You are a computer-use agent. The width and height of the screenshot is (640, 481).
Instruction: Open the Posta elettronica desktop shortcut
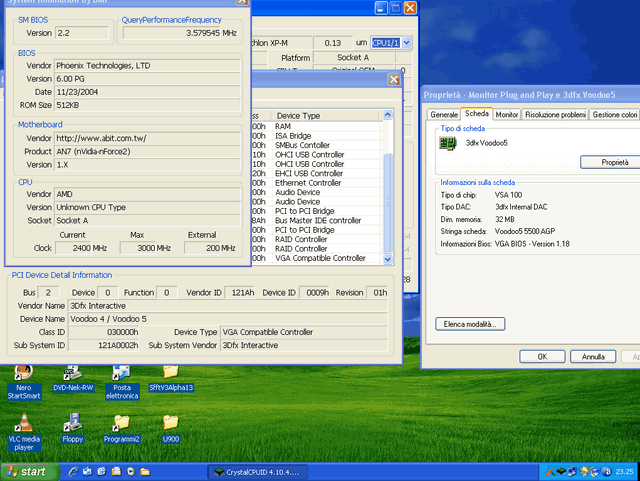tap(122, 382)
